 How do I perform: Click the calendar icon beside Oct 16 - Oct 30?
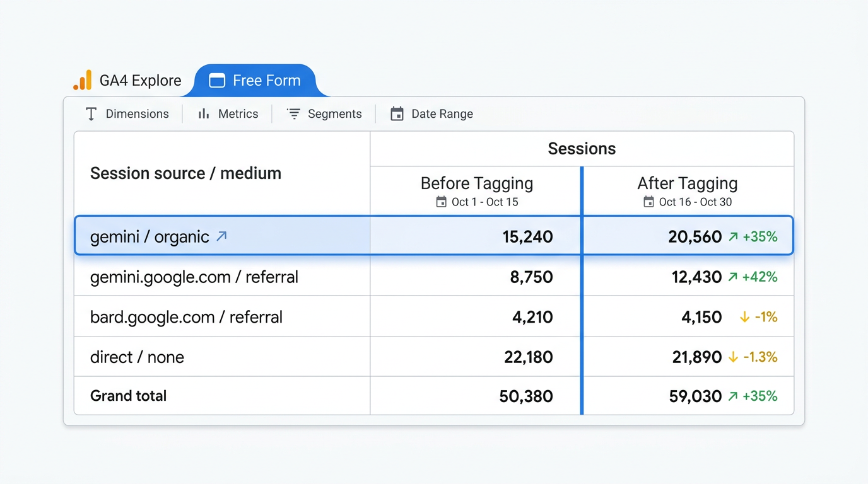pyautogui.click(x=648, y=202)
